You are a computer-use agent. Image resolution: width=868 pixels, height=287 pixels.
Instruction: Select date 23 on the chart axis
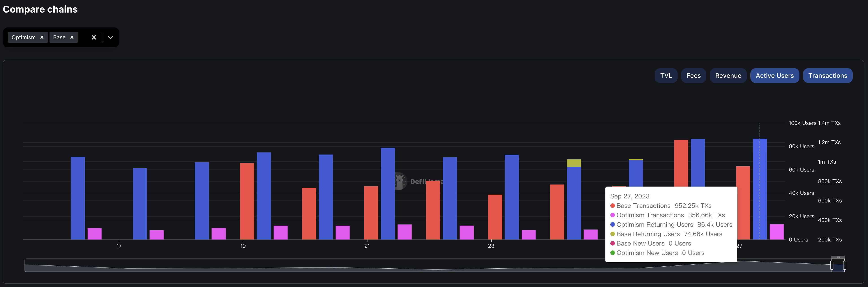point(491,246)
